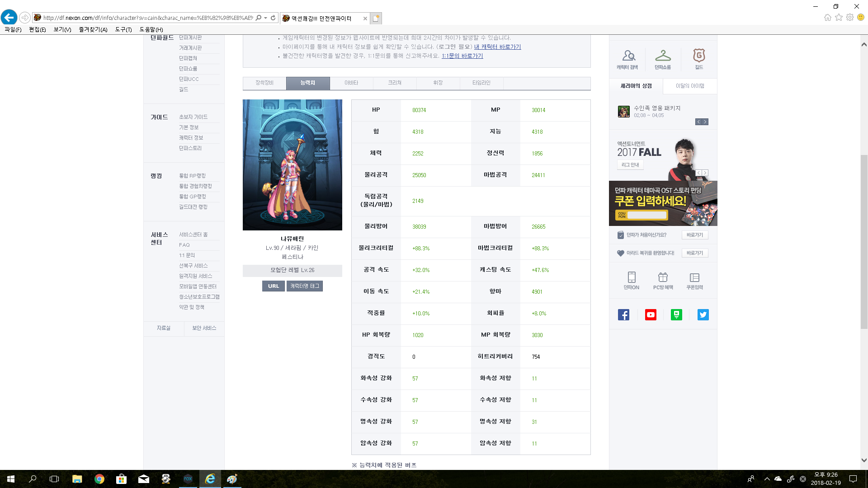Open the Facebook social icon
Screen dimensions: 868x488
(623, 315)
